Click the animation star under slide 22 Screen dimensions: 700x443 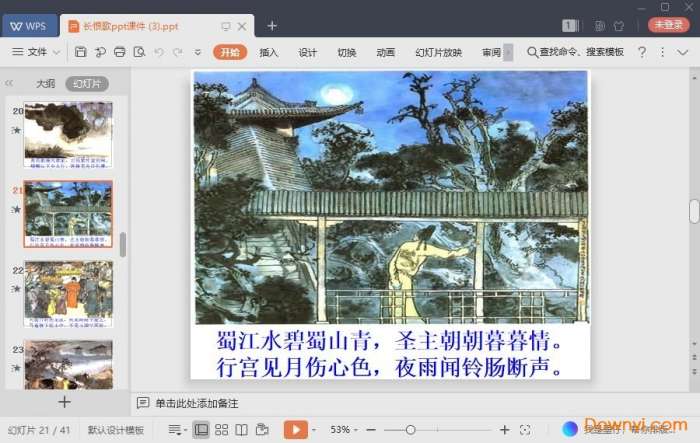pyautogui.click(x=17, y=289)
